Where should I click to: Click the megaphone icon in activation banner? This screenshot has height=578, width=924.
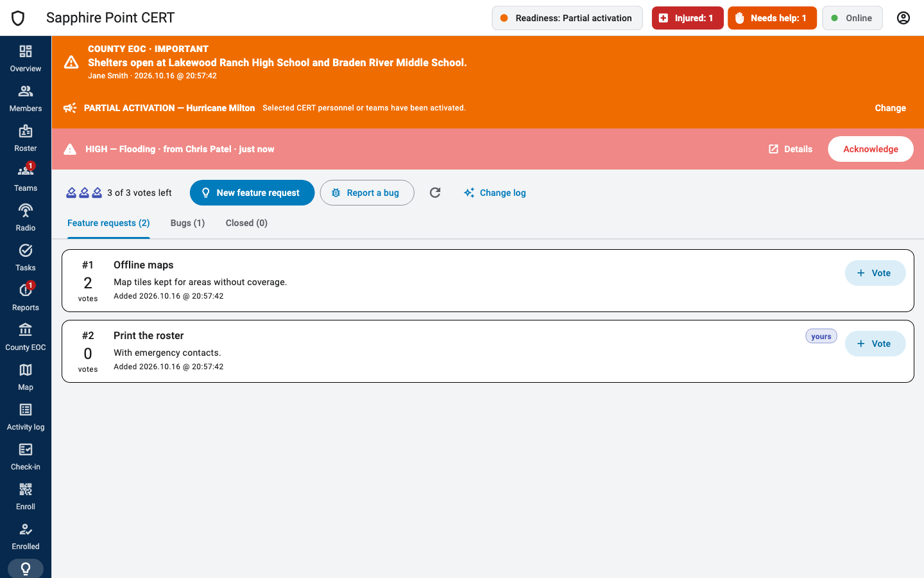pos(70,108)
